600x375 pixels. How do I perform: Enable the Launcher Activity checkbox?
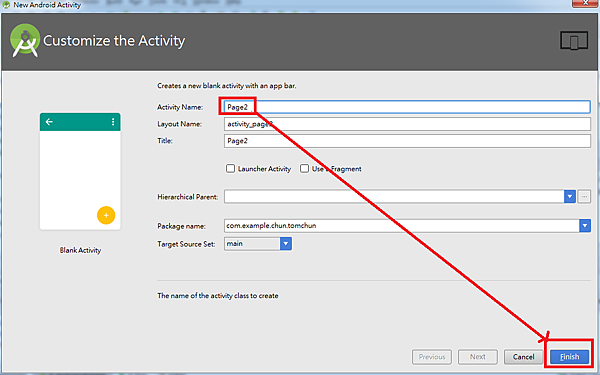click(230, 169)
